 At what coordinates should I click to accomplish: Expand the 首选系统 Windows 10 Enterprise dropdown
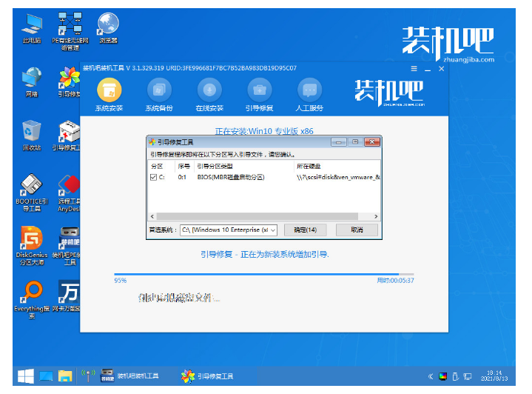pyautogui.click(x=273, y=230)
